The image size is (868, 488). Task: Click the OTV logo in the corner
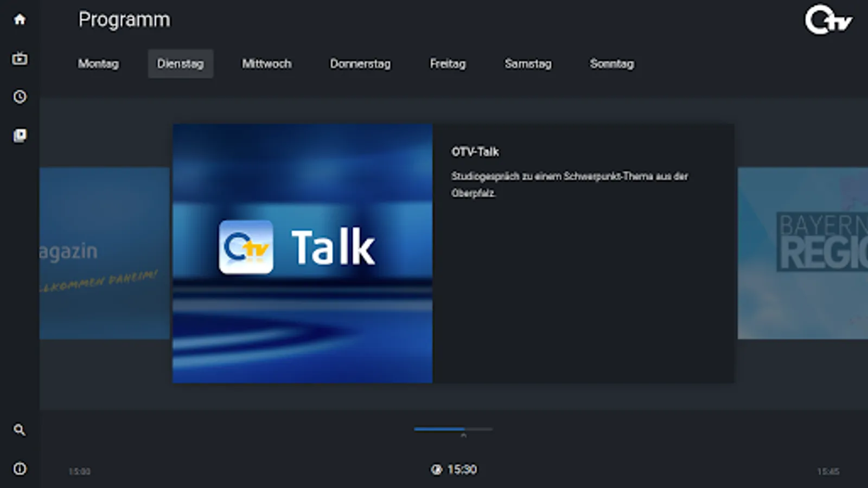click(x=828, y=20)
